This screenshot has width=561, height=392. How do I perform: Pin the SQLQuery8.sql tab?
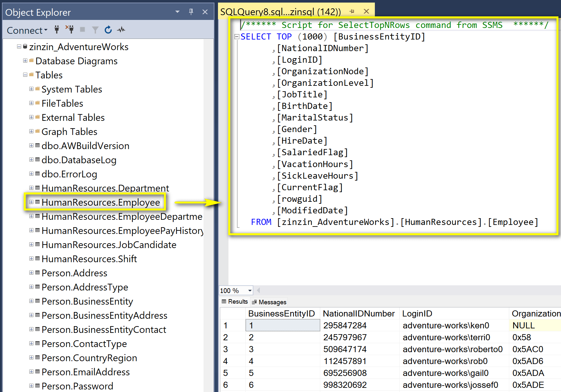(x=352, y=12)
